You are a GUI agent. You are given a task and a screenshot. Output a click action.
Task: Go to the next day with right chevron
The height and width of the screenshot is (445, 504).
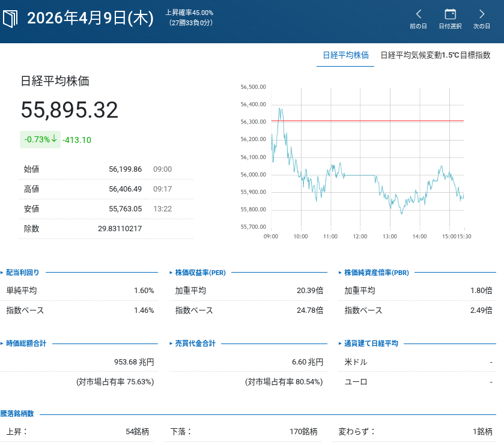tap(482, 14)
